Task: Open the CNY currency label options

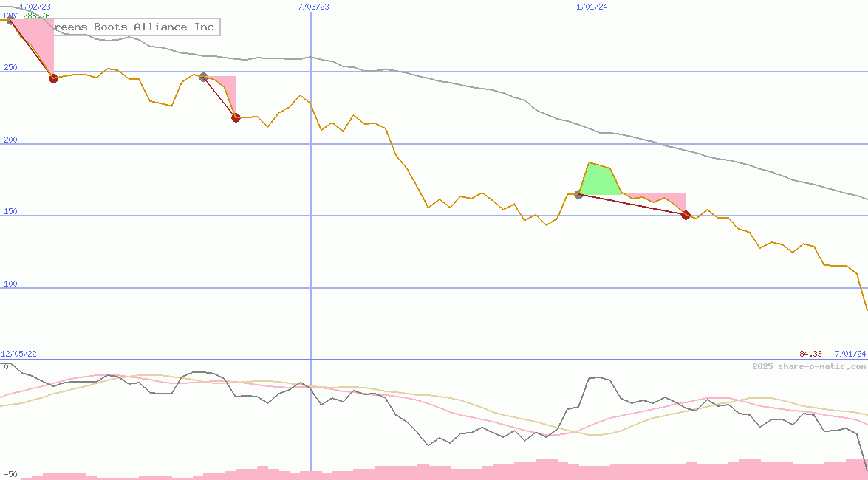Action: pos(10,13)
